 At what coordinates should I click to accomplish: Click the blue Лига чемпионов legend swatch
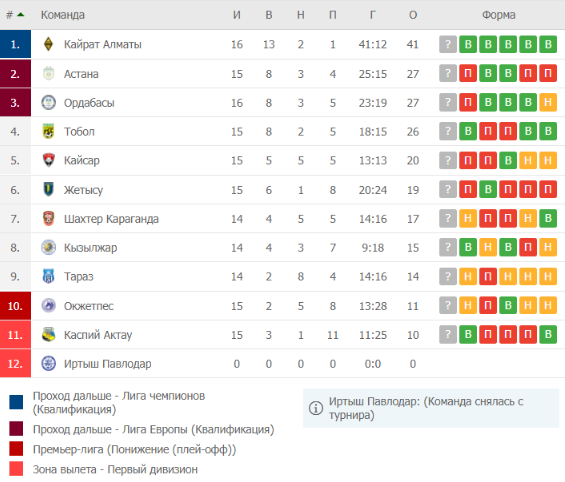point(16,402)
